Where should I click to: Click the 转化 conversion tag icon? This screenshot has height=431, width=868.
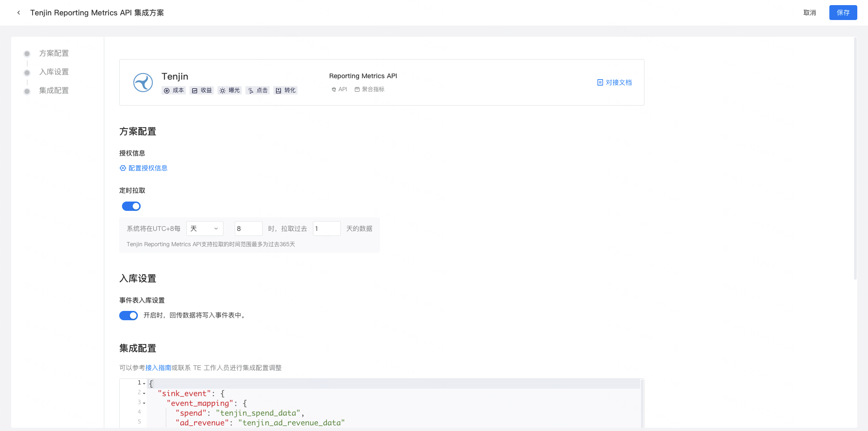pyautogui.click(x=278, y=90)
